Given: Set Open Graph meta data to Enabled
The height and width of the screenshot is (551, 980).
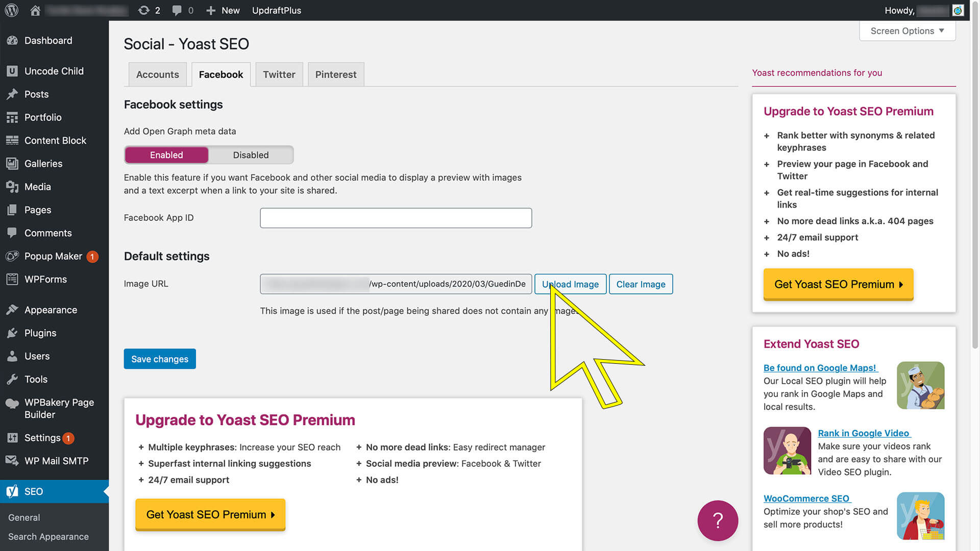Looking at the screenshot, I should [166, 155].
